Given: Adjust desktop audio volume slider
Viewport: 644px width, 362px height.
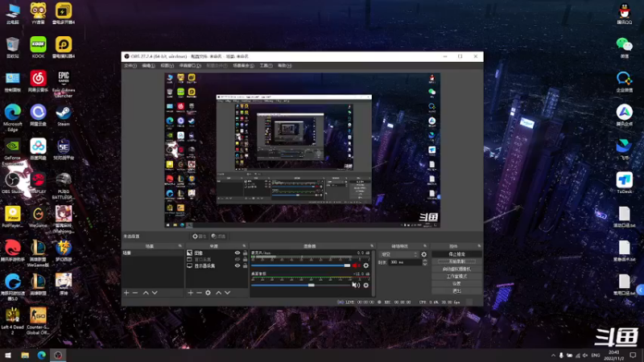Looking at the screenshot, I should [300, 286].
